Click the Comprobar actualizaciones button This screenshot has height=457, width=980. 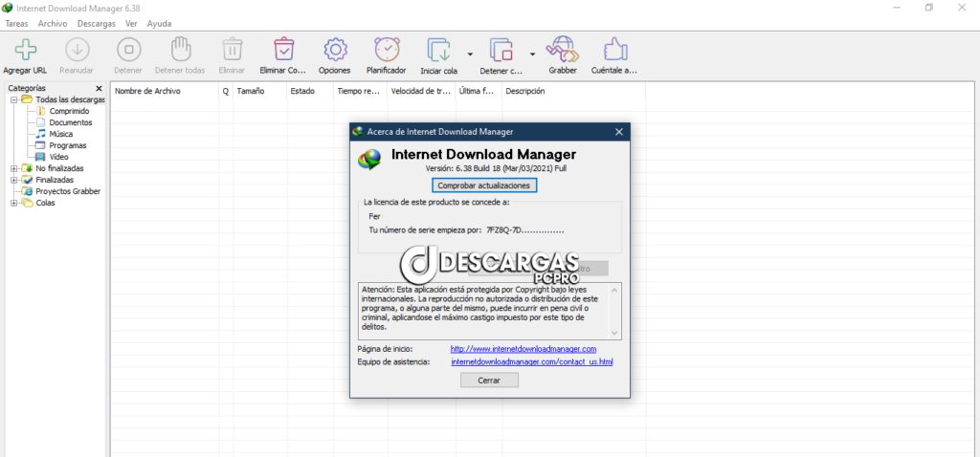[483, 185]
